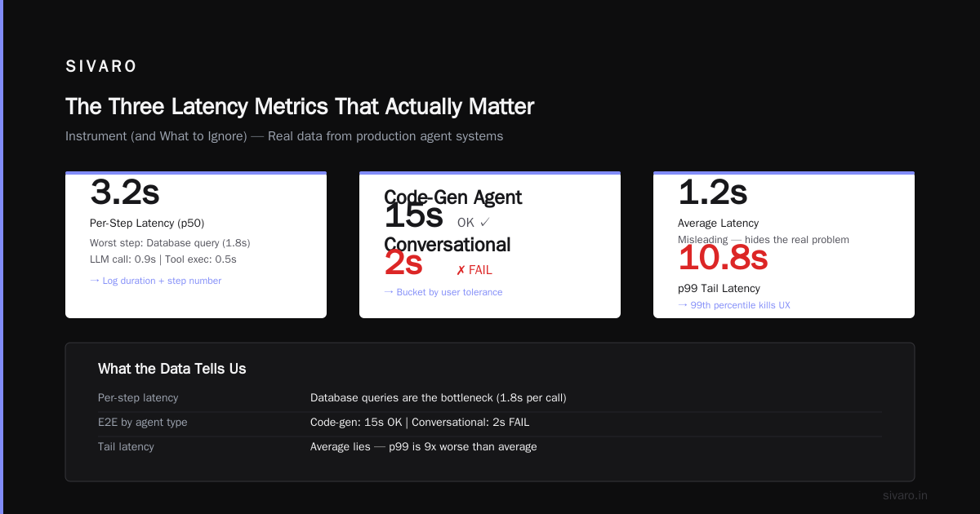Open the 'Bucket by user tolerance' link

click(443, 292)
